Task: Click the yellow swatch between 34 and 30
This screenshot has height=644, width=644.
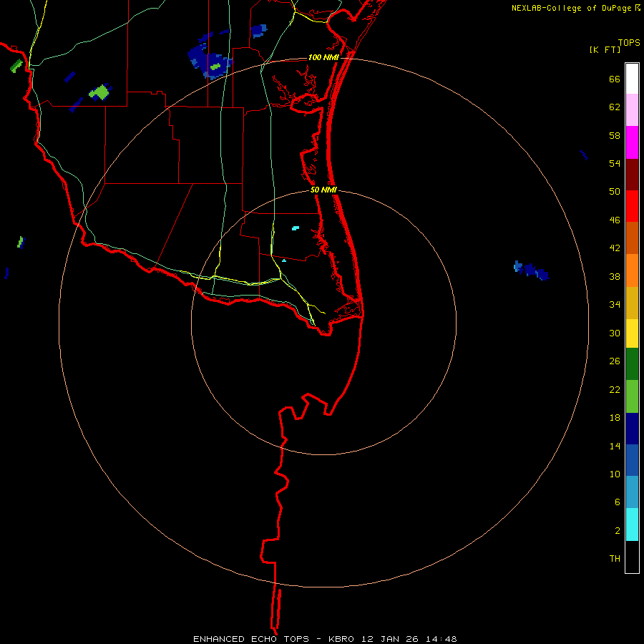Action: pos(632,333)
